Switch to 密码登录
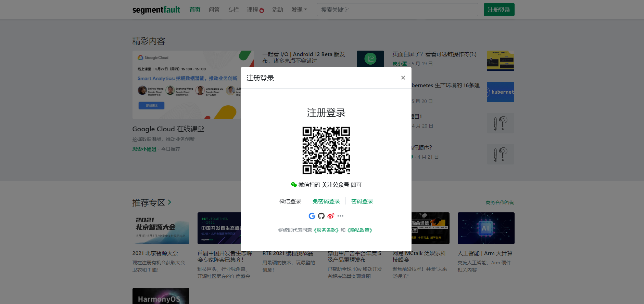Viewport: 644px width, 304px height. 362,201
